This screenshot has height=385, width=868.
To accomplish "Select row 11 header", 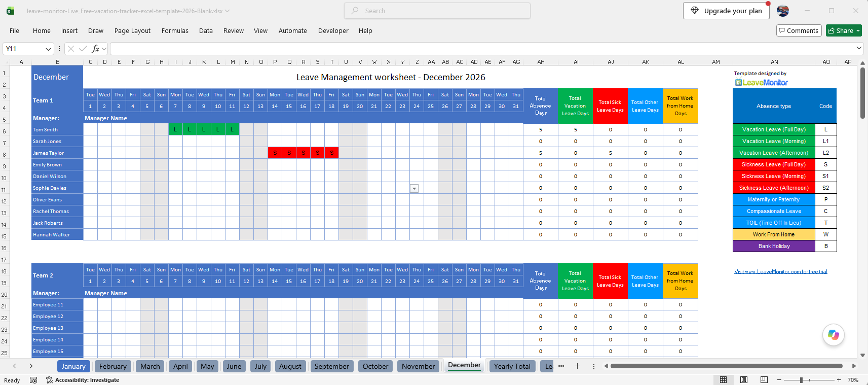I will click(x=4, y=190).
